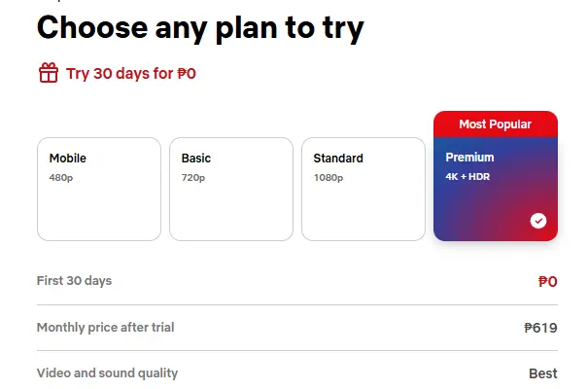Click the ₱619 monthly price value

(540, 328)
